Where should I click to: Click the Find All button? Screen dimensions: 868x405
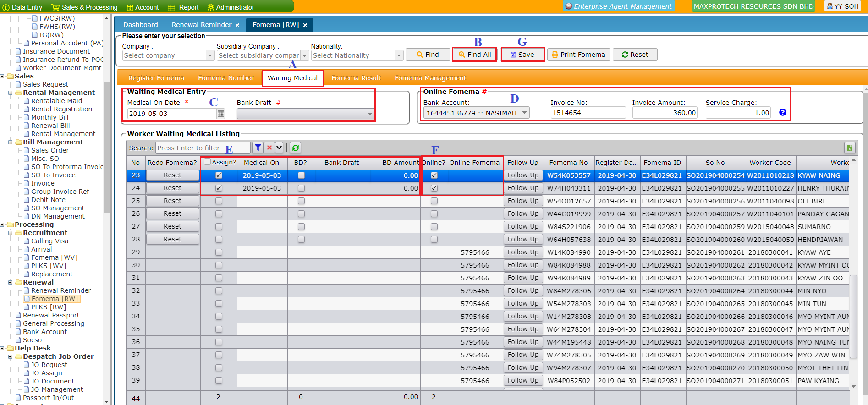click(x=475, y=55)
